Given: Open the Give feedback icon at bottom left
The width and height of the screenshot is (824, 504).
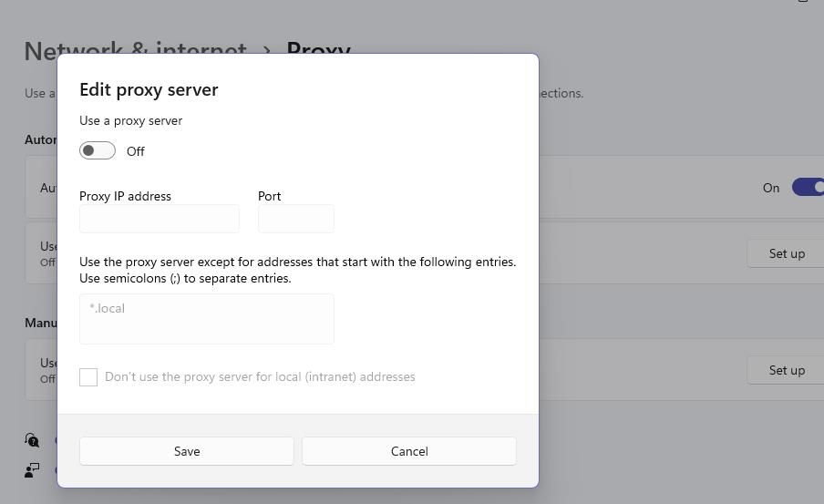Looking at the screenshot, I should pos(32,470).
